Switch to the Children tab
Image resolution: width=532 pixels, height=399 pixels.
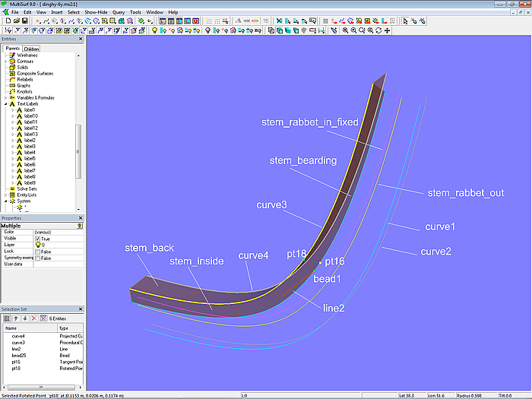pyautogui.click(x=31, y=49)
